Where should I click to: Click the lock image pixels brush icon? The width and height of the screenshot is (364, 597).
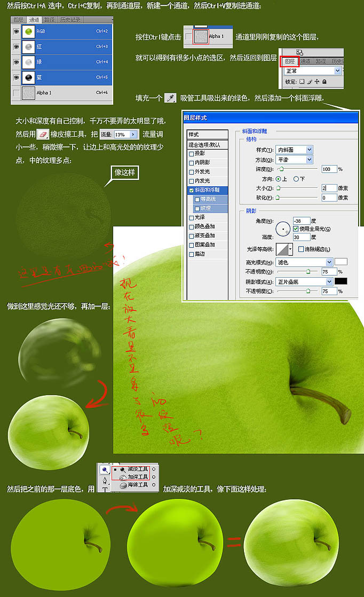(x=309, y=82)
